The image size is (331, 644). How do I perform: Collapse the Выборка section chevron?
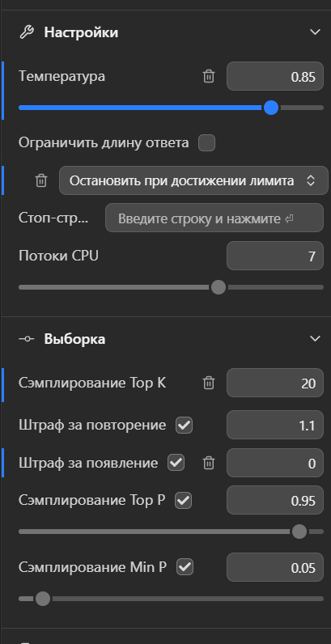(315, 339)
